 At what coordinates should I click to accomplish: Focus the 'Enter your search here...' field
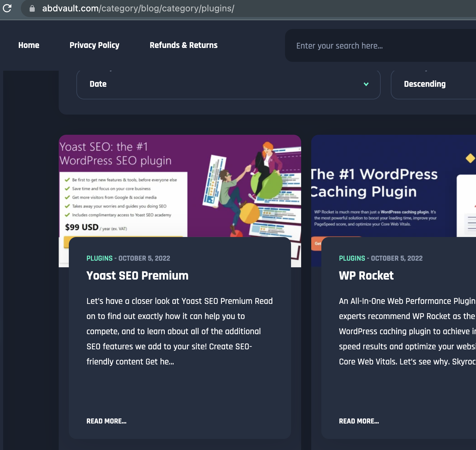click(x=380, y=46)
